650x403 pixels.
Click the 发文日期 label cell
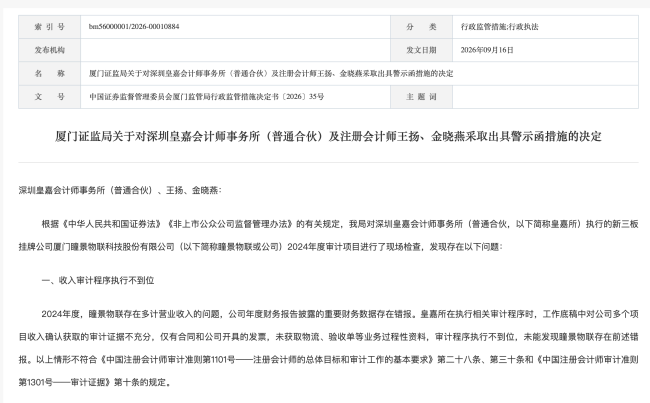pyautogui.click(x=421, y=50)
